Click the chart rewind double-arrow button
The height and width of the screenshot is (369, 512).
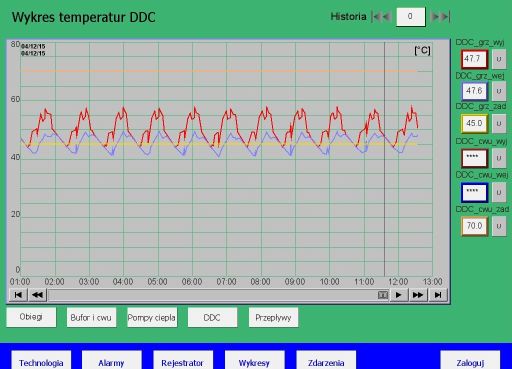click(x=37, y=295)
